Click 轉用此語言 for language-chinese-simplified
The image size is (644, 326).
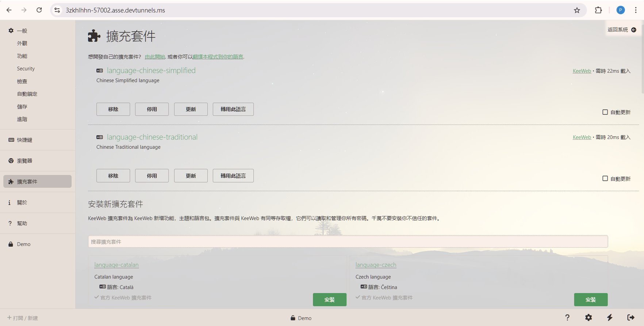tap(233, 109)
